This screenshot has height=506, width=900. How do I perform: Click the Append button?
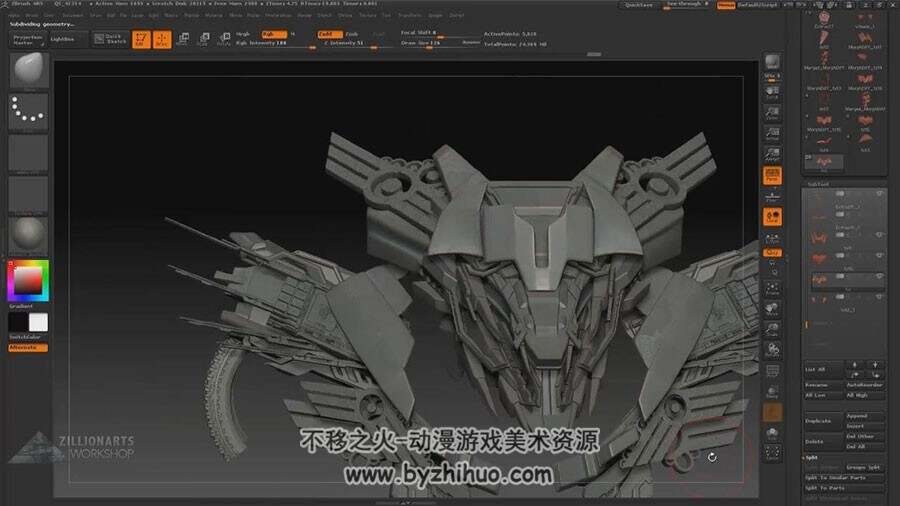(x=864, y=416)
